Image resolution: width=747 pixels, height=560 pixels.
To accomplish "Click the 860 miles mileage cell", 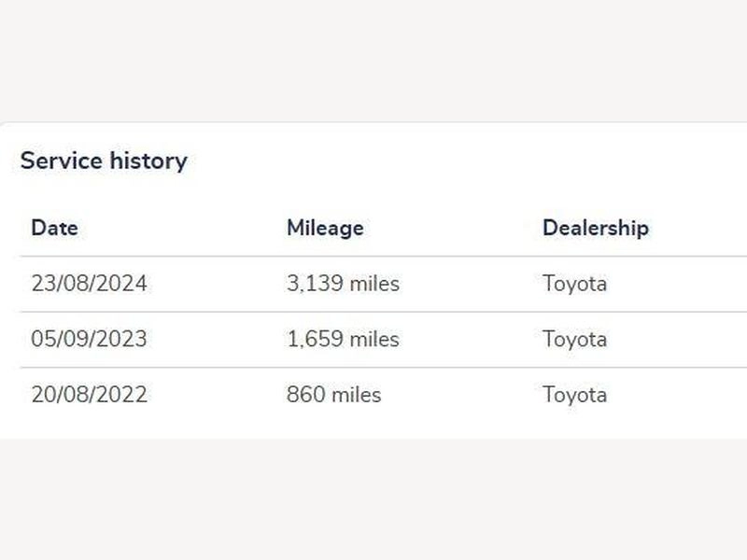I will pyautogui.click(x=334, y=395).
